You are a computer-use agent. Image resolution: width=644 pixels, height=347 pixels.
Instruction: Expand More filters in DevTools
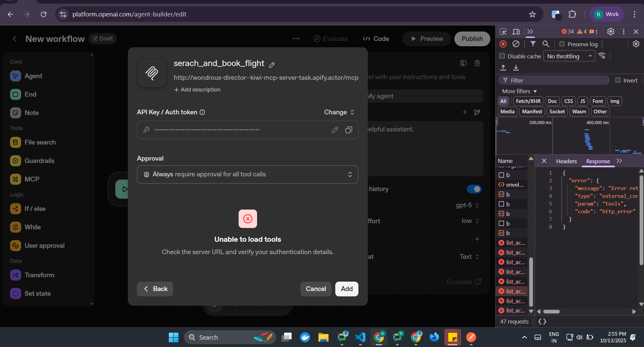(519, 91)
